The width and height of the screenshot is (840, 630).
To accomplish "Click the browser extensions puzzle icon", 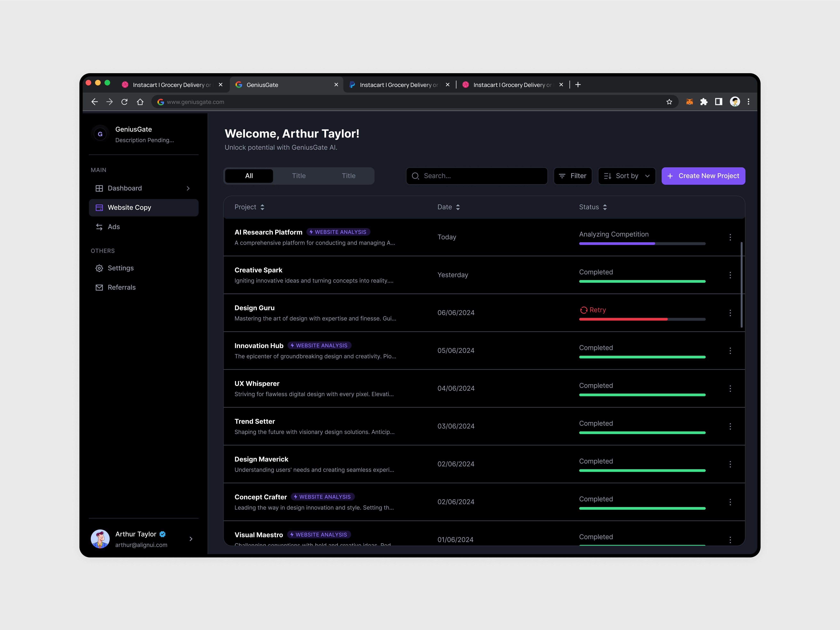I will pos(704,102).
